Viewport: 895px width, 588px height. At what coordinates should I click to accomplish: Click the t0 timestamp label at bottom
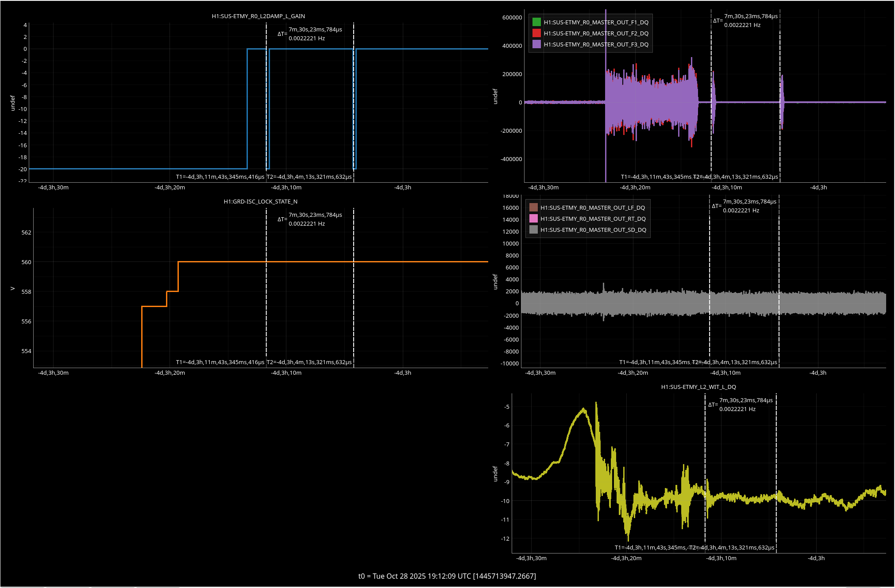click(x=447, y=576)
